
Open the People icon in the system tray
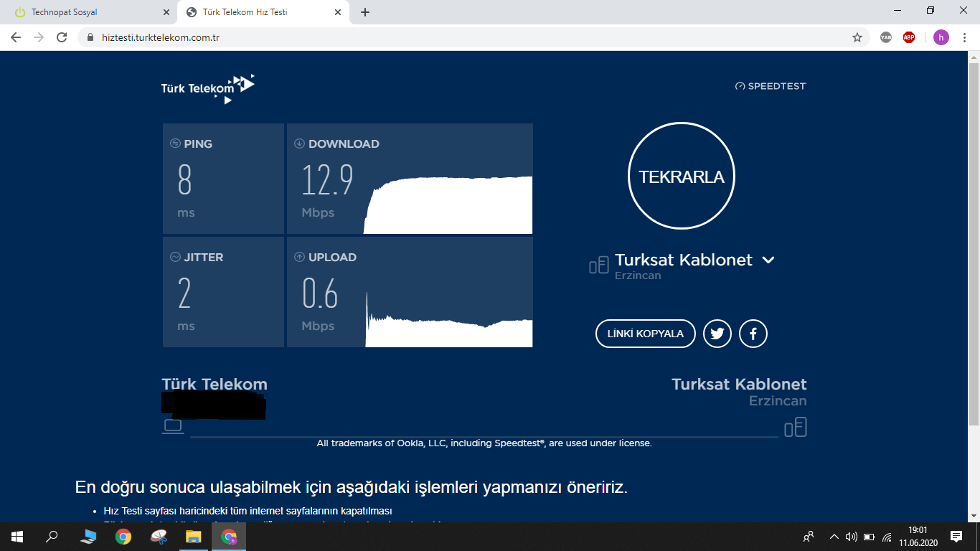pos(809,536)
